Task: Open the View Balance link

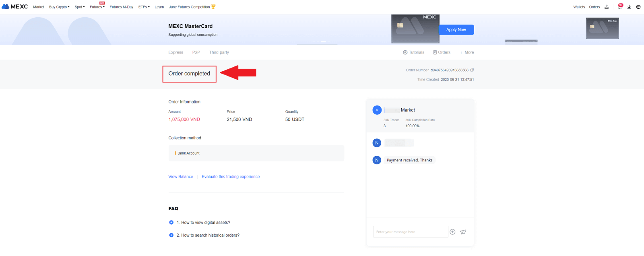Action: coord(181,177)
